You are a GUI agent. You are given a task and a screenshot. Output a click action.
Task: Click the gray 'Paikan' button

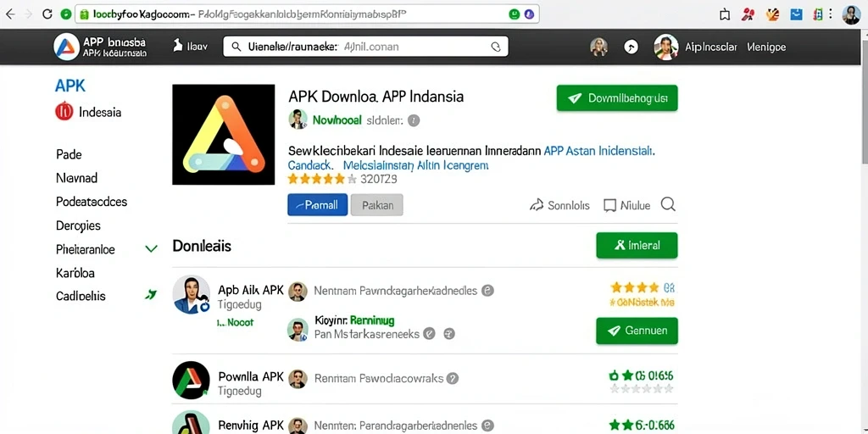[377, 205]
